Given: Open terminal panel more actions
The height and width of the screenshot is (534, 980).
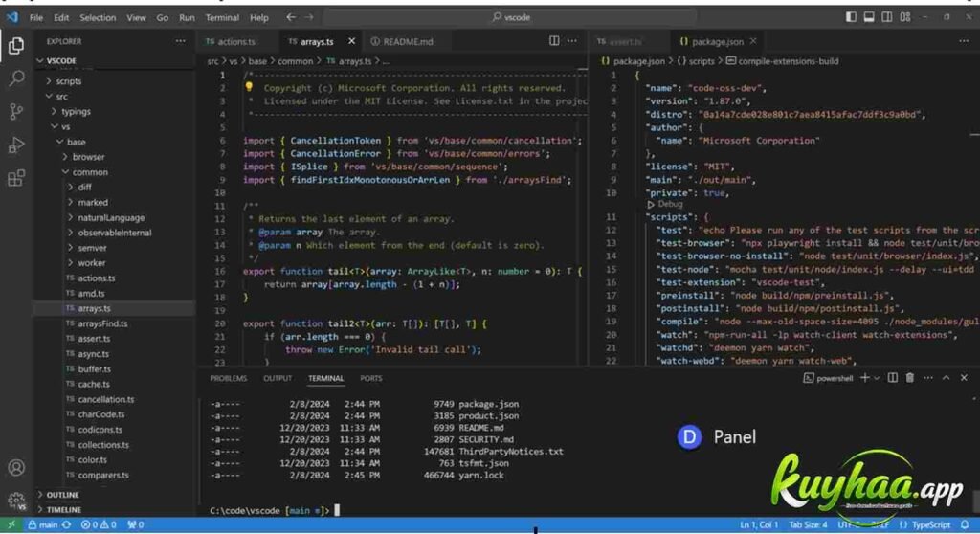Looking at the screenshot, I should tap(928, 378).
